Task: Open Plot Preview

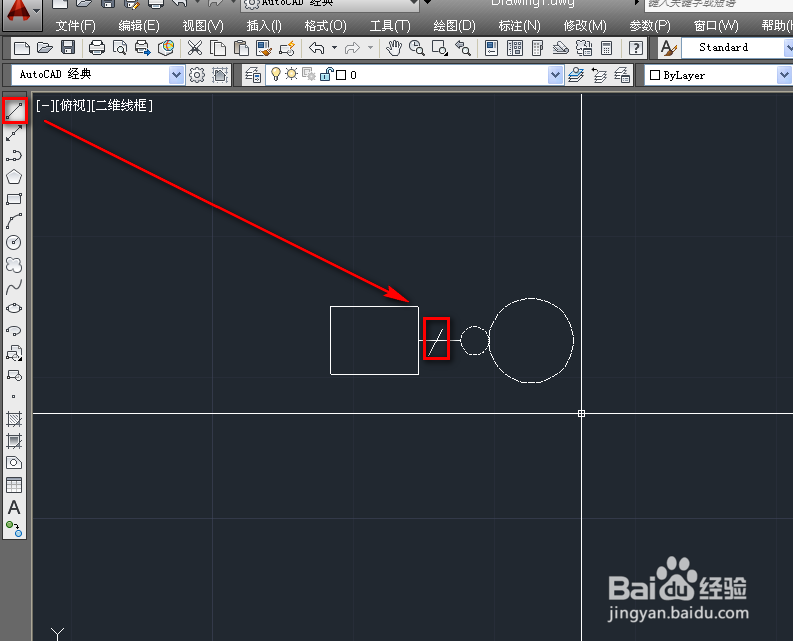Action: tap(120, 49)
